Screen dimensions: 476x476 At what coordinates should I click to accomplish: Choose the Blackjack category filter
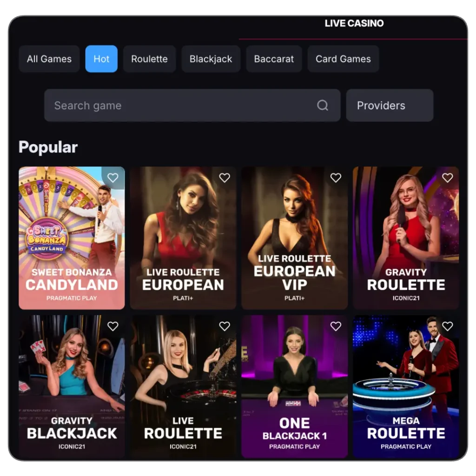pos(211,59)
